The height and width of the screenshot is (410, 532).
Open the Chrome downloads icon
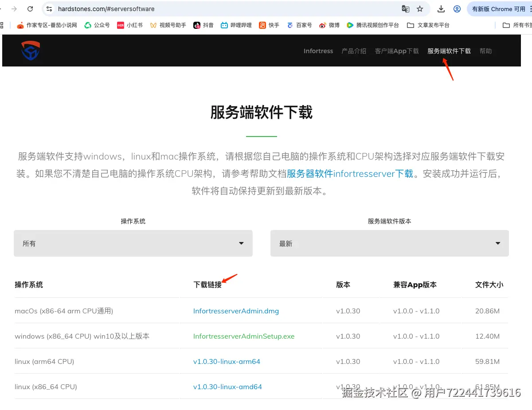point(441,9)
